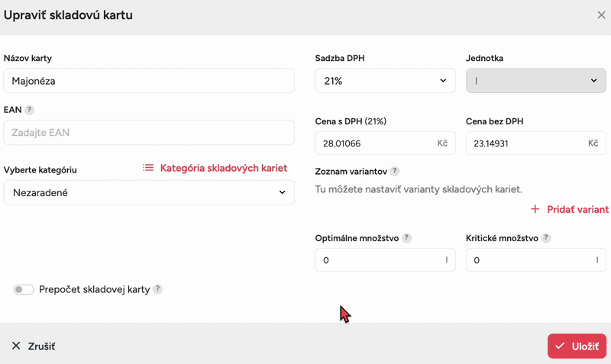Edit the Cena s DPH price field

tap(374, 143)
